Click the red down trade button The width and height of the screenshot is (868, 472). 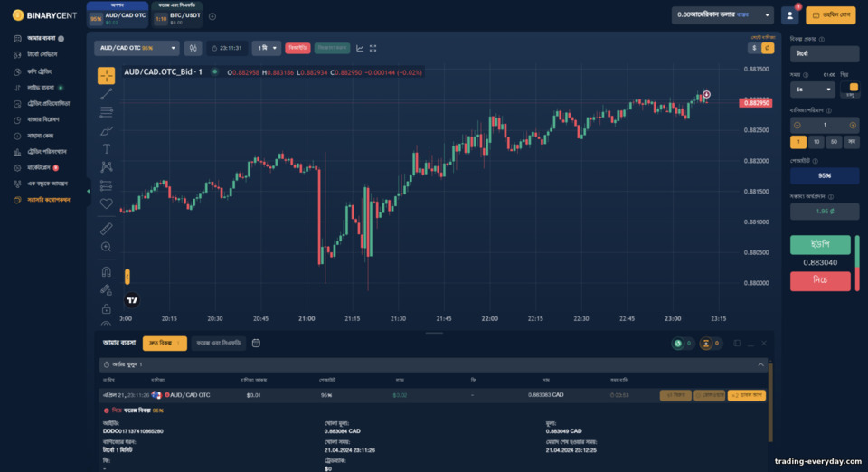click(820, 280)
